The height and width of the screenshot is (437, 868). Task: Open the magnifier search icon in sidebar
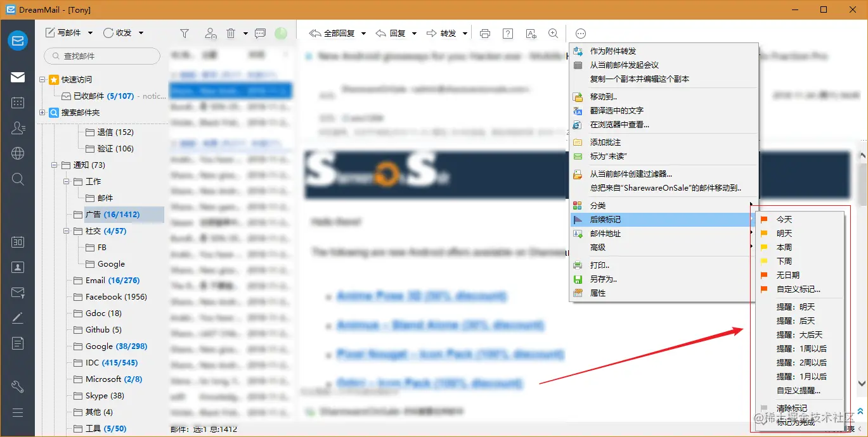point(18,179)
